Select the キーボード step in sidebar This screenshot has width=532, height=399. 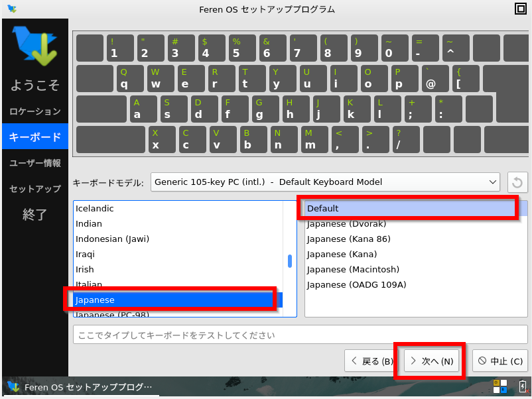point(35,137)
